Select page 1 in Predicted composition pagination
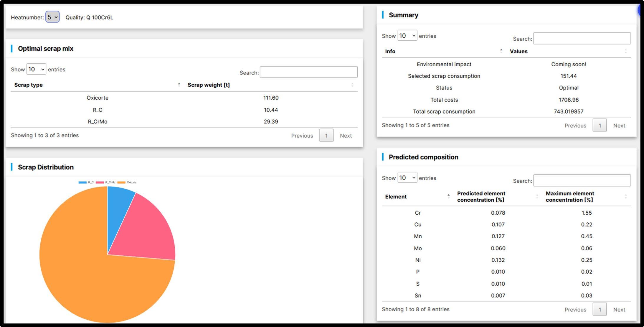Screen dimensions: 644x327 point(599,310)
